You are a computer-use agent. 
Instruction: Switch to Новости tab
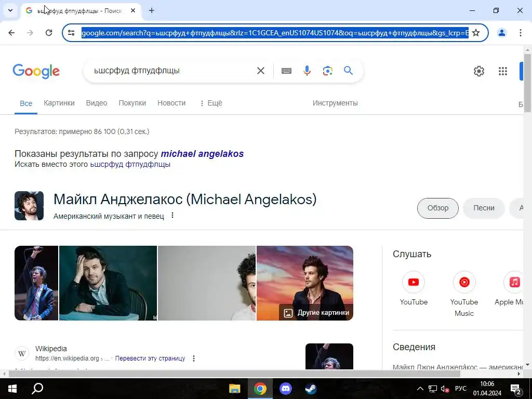171,103
